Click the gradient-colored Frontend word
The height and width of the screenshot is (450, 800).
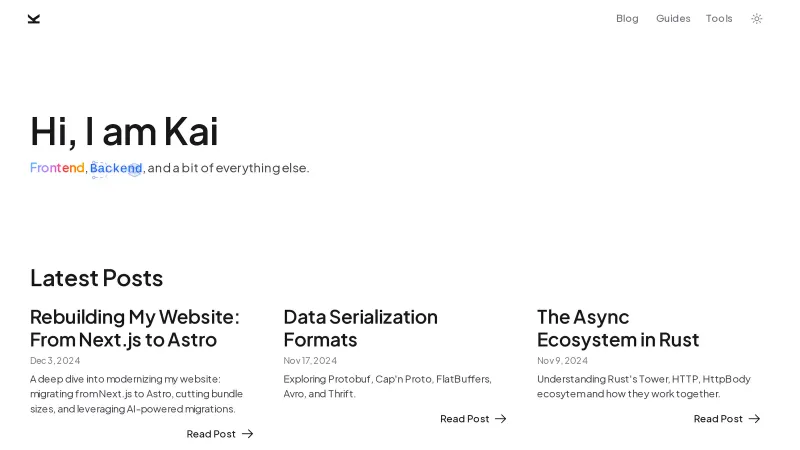point(57,168)
